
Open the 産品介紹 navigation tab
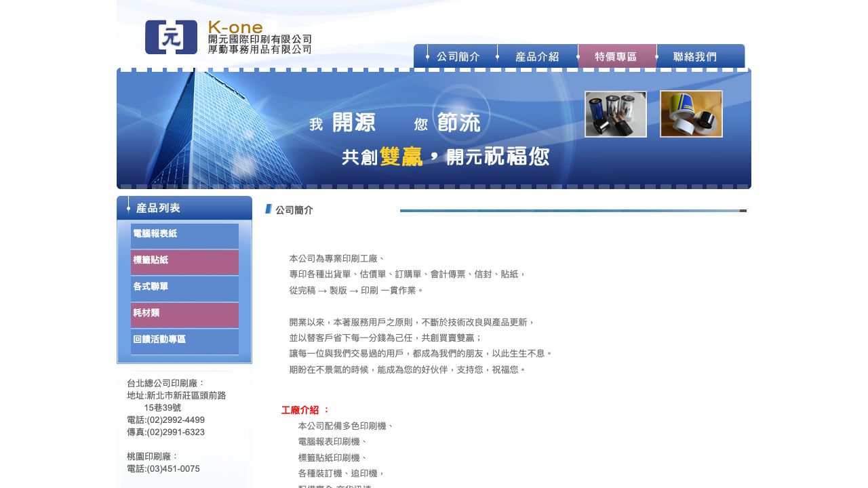538,57
